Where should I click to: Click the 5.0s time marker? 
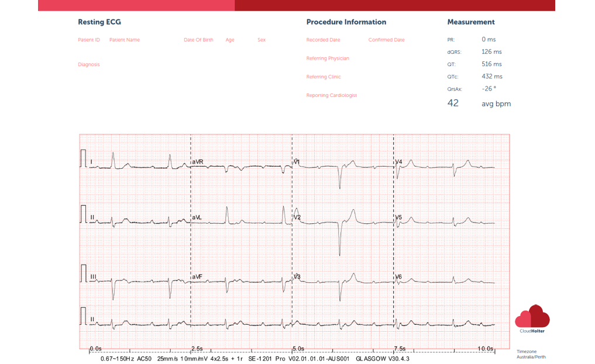coord(298,348)
